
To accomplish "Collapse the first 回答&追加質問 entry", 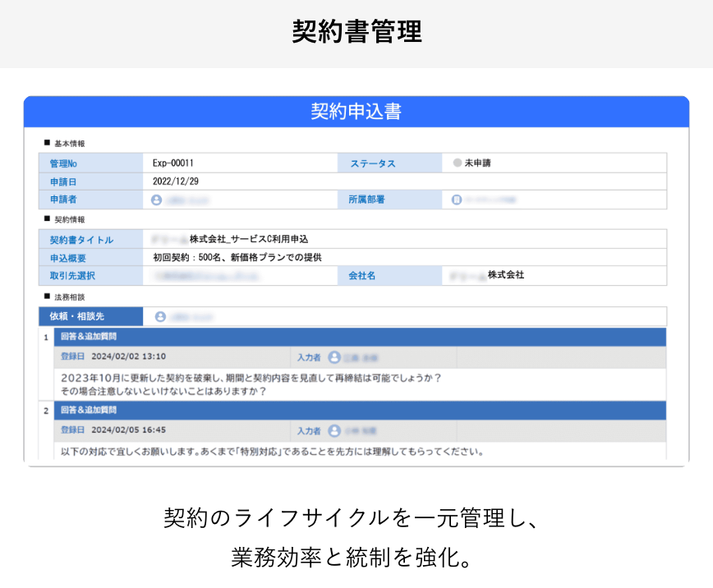I will click(x=353, y=336).
